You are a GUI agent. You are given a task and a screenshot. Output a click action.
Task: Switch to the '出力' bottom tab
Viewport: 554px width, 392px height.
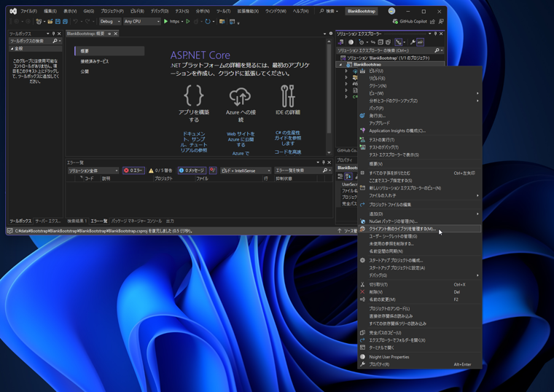tap(170, 221)
